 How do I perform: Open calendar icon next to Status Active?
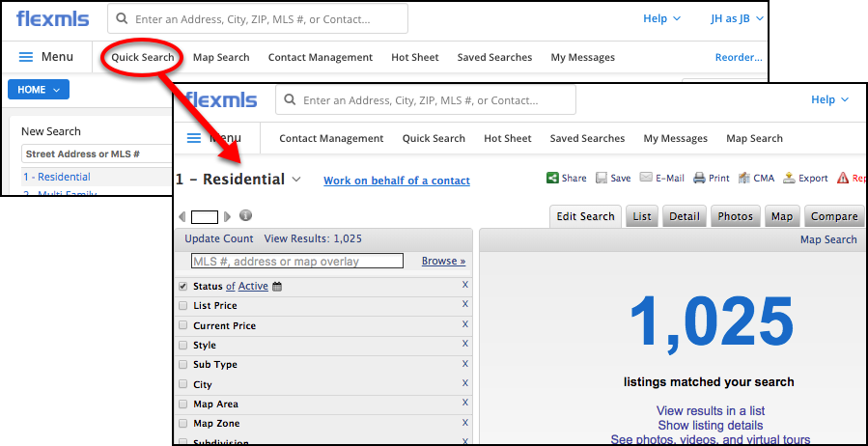point(277,287)
